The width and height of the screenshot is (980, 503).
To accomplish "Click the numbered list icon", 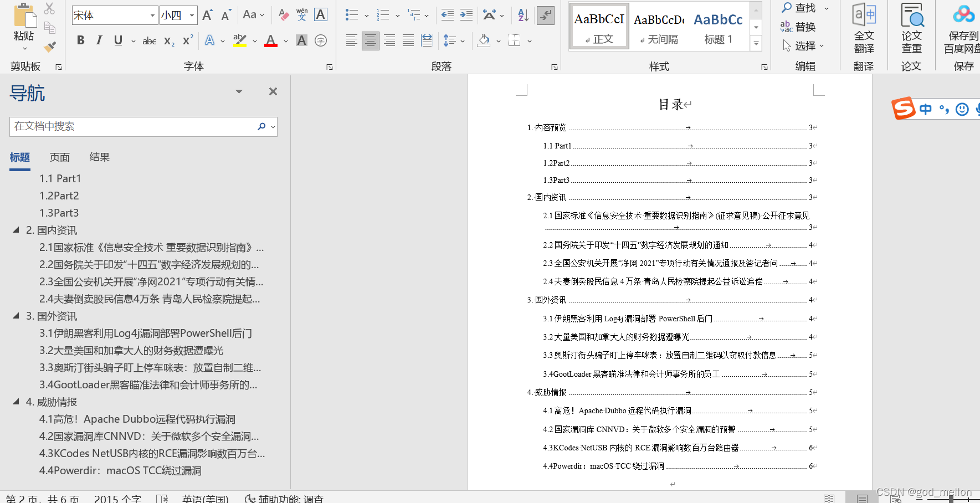I will (383, 15).
